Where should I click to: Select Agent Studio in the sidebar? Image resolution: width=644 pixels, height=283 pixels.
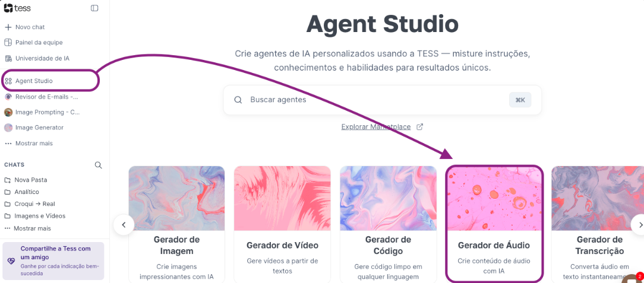29,81
